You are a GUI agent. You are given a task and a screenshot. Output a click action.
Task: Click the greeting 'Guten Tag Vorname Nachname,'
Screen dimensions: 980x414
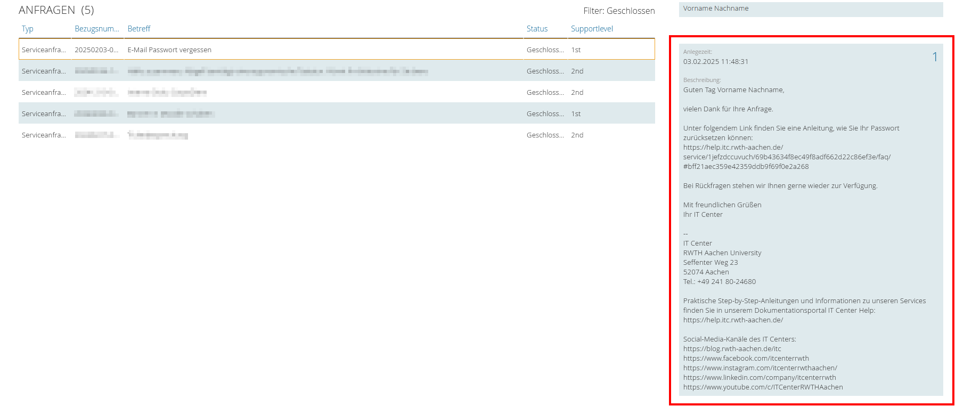point(733,90)
